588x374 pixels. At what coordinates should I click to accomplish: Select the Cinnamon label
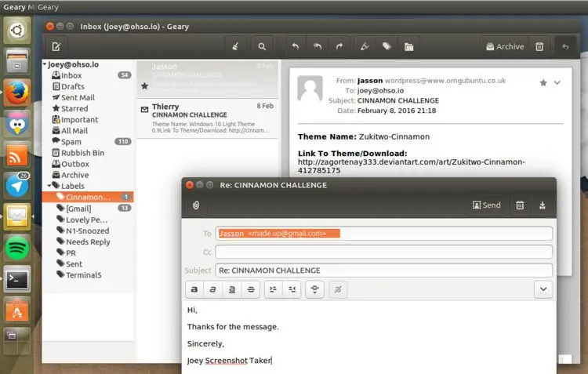click(88, 197)
